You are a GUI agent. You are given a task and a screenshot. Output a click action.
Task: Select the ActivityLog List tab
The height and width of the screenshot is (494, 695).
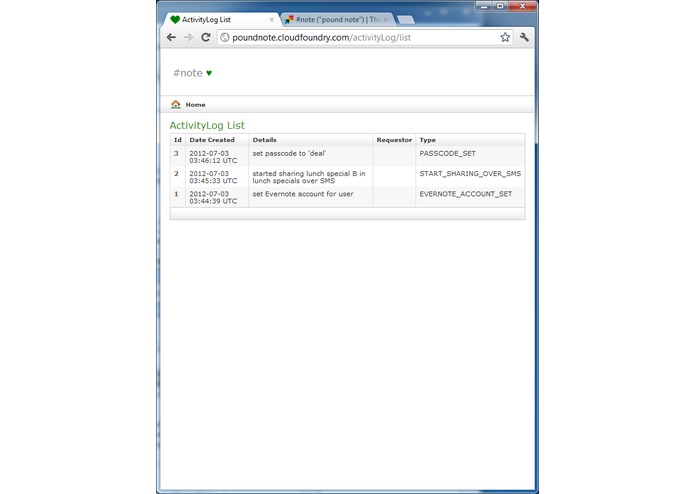coord(220,20)
